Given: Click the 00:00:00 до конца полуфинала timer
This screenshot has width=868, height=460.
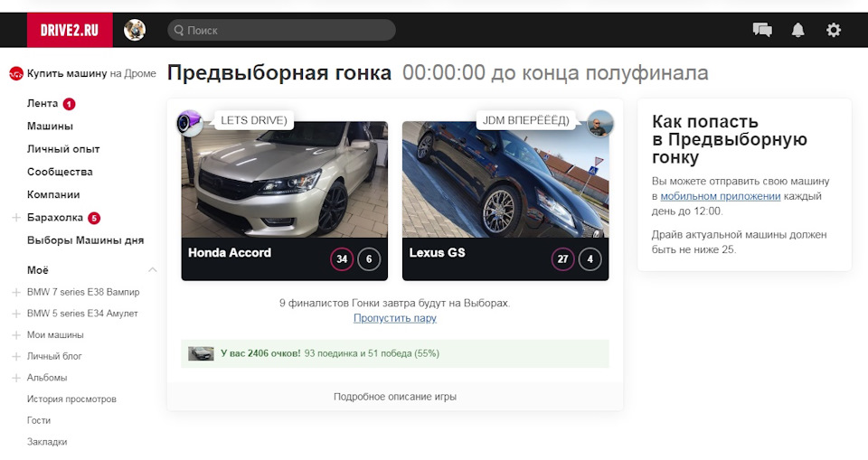Looking at the screenshot, I should [x=555, y=72].
